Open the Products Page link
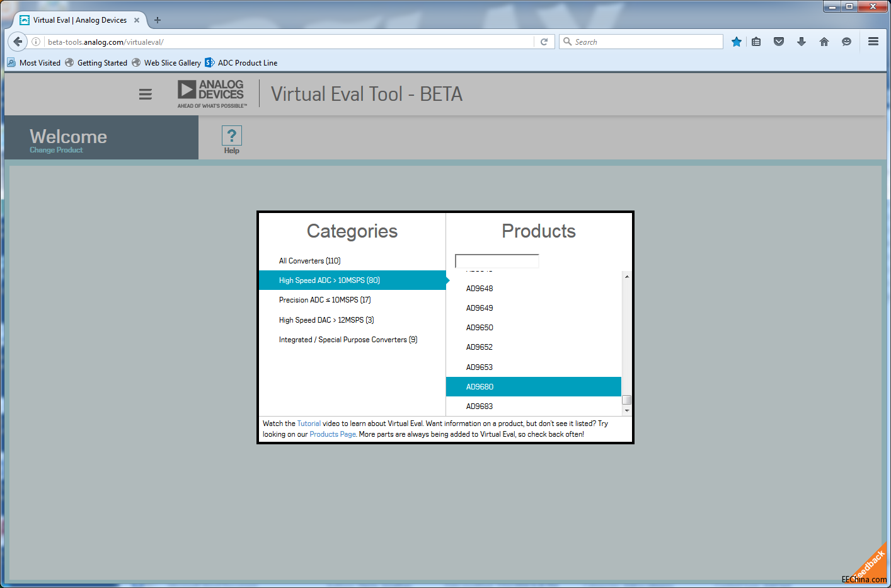Screen dimensions: 891x588 [333, 434]
